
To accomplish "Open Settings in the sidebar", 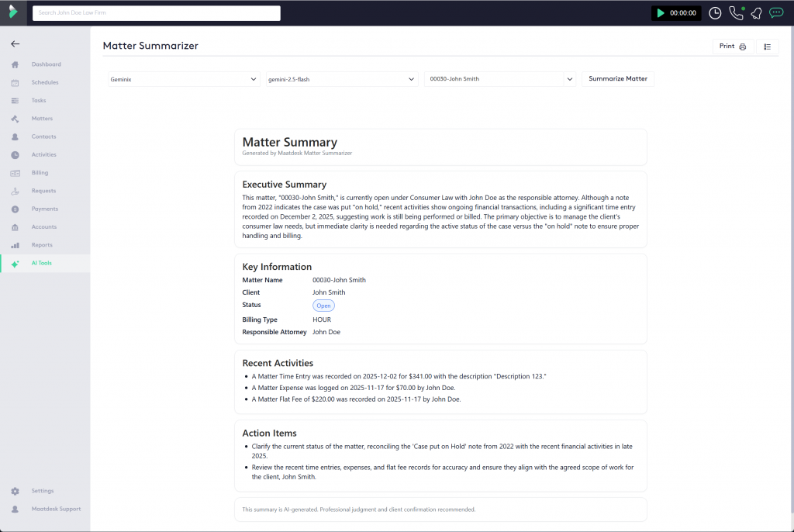I will click(43, 491).
